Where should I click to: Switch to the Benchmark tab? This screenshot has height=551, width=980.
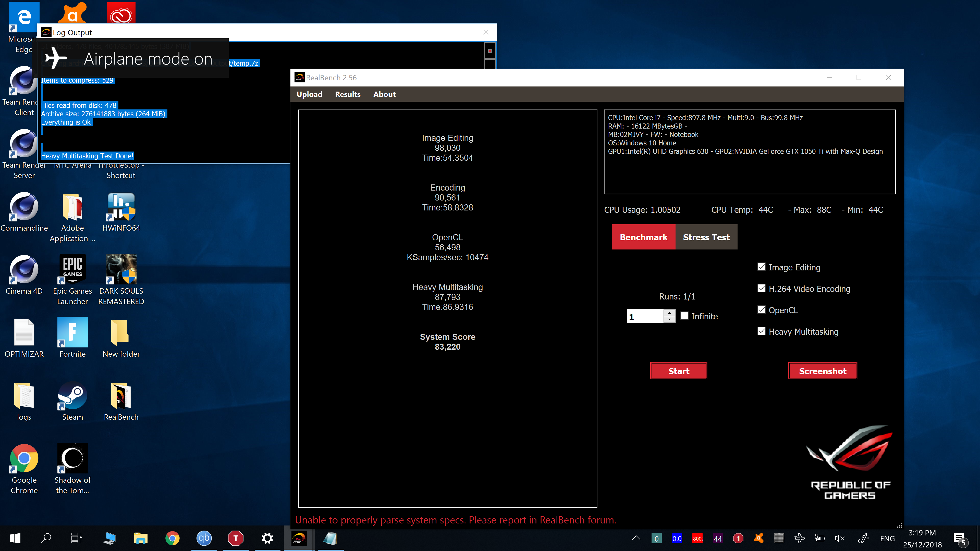(643, 237)
